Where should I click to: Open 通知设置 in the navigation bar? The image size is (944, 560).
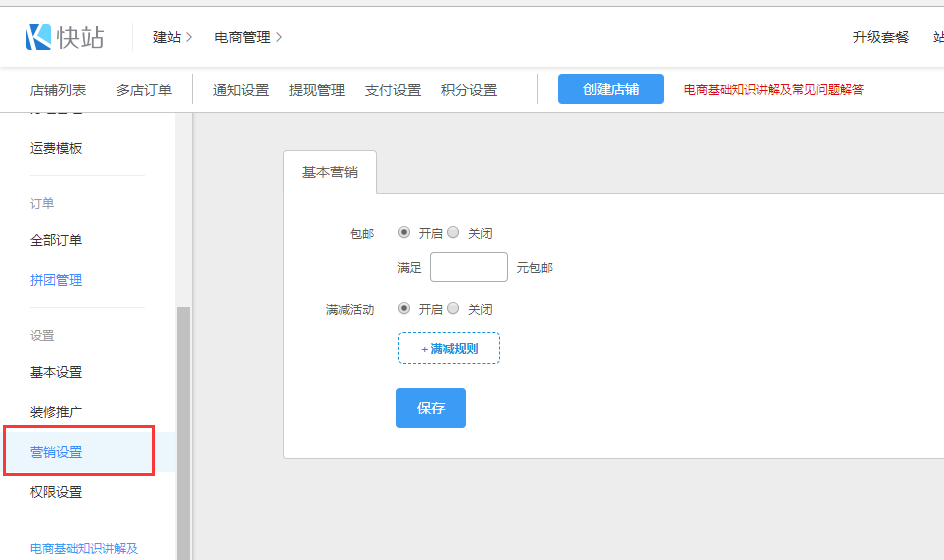(x=240, y=90)
